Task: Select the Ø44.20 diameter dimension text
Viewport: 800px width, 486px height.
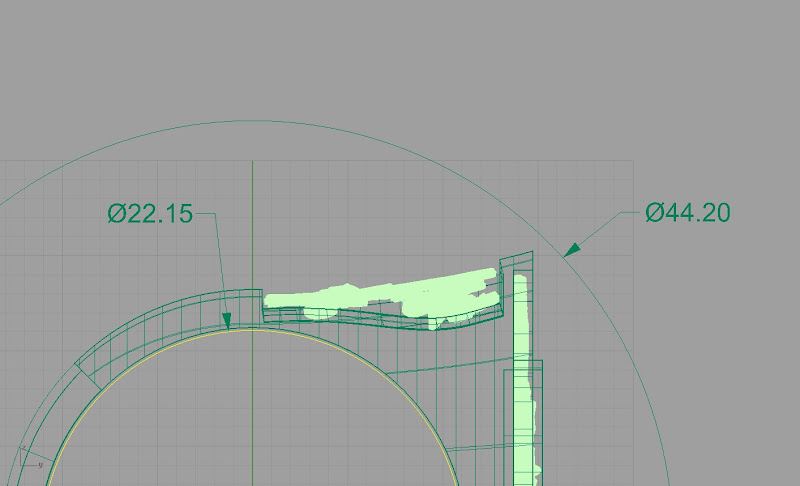Action: click(x=688, y=213)
